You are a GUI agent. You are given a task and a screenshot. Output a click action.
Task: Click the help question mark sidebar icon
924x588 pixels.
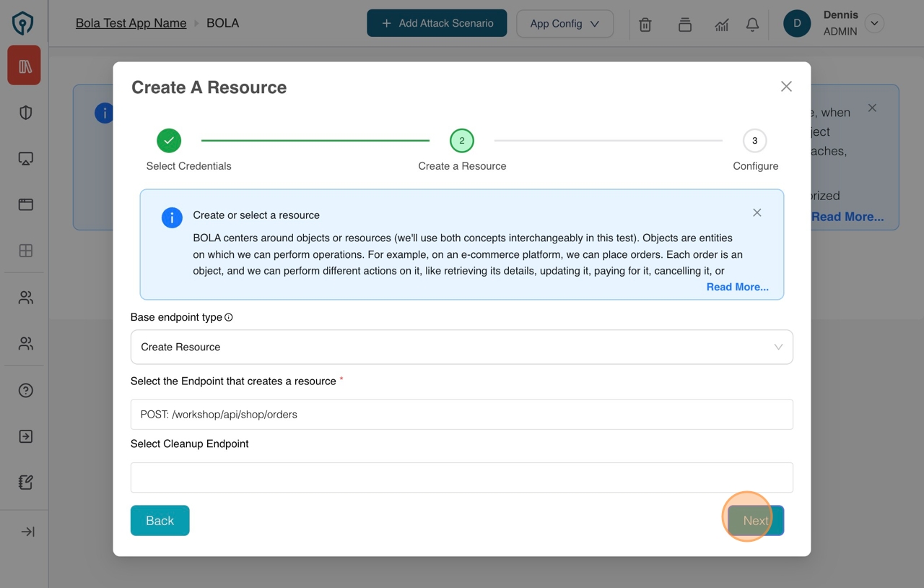point(25,391)
